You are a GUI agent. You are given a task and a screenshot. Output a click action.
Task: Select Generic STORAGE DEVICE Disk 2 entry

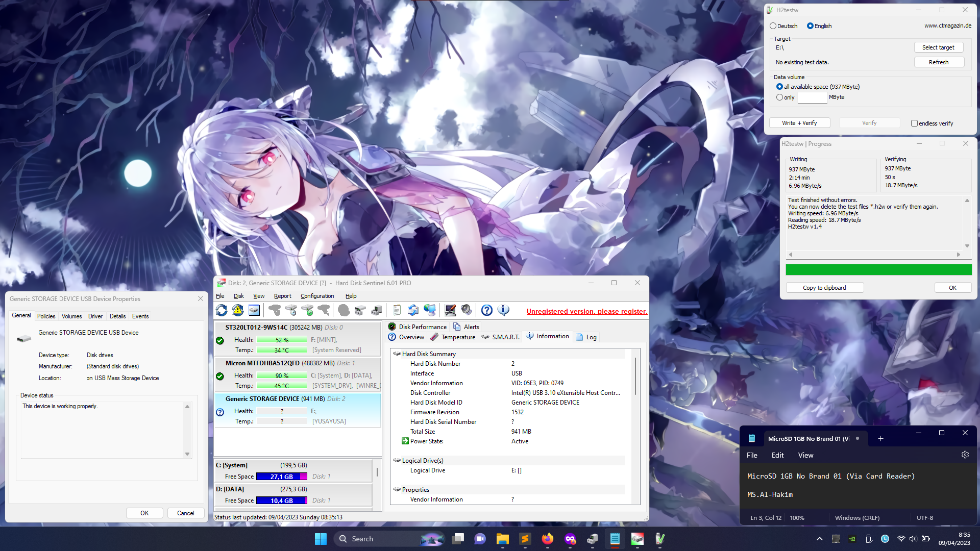[x=298, y=410]
